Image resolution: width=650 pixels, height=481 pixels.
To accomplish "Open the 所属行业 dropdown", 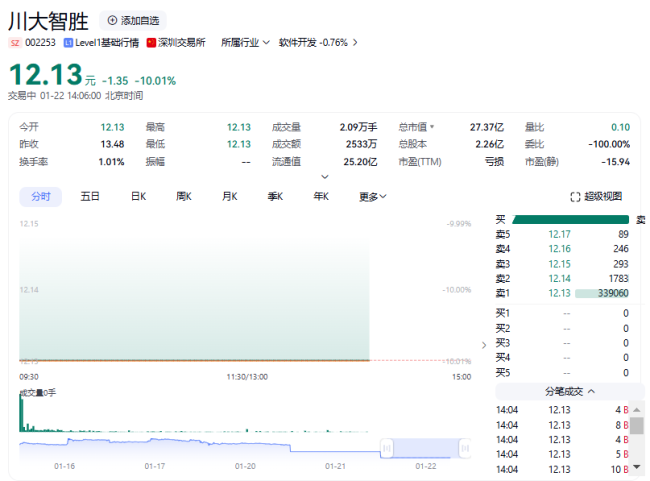I will coord(245,43).
